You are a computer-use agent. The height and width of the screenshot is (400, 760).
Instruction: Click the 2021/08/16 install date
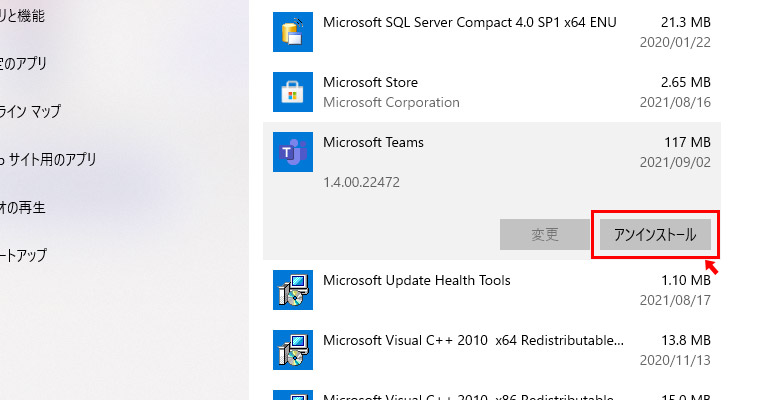tap(675, 103)
